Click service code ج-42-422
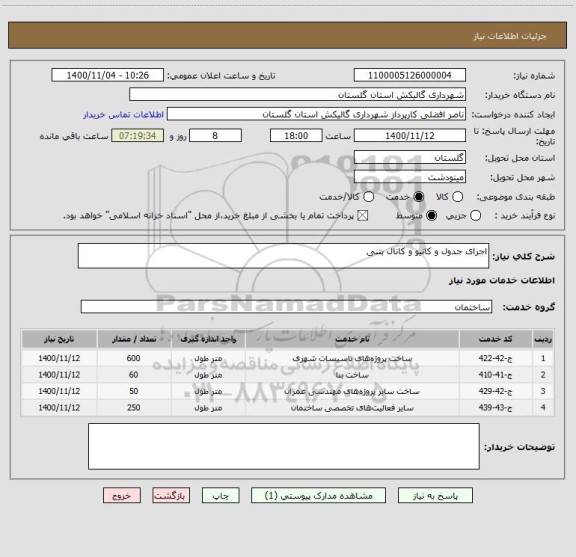 click(x=495, y=358)
